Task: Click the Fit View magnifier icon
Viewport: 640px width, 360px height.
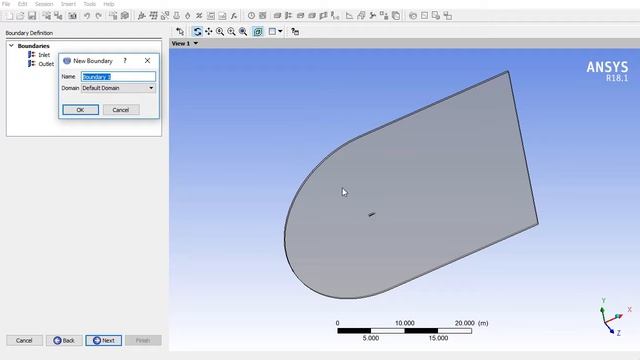Action: click(243, 31)
